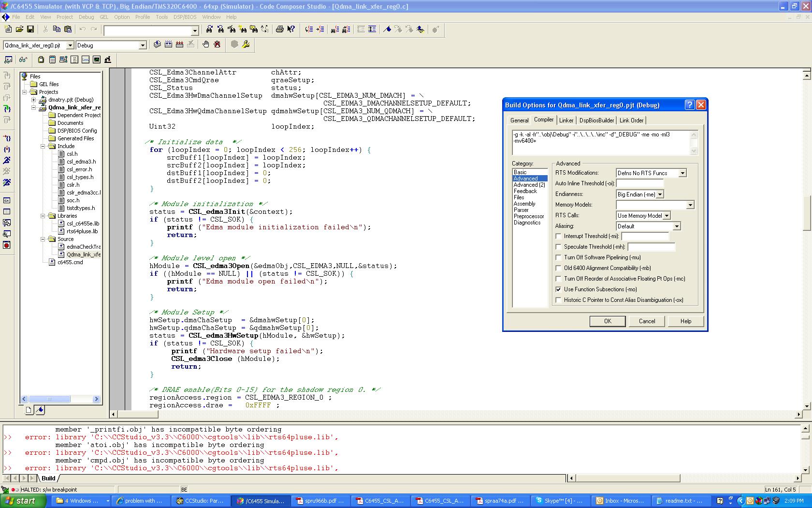This screenshot has height=508, width=812.
Task: Select Preprocessor category in list
Action: pyautogui.click(x=529, y=216)
